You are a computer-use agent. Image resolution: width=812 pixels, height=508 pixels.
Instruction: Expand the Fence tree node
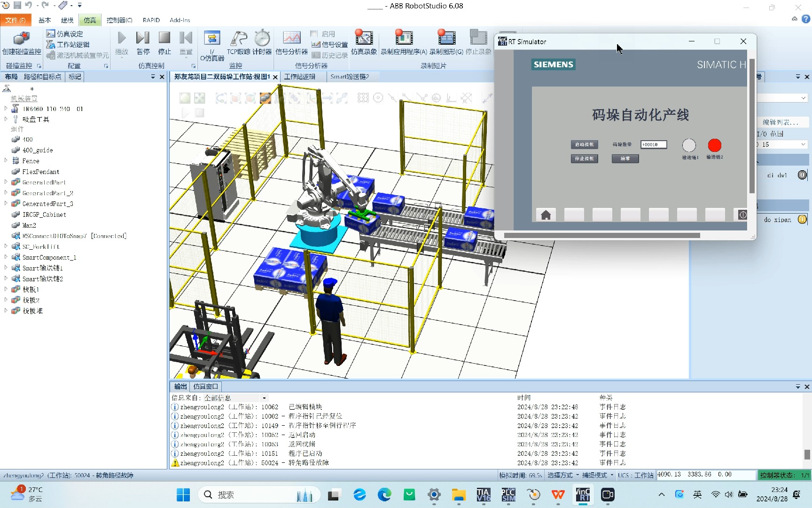coord(6,160)
